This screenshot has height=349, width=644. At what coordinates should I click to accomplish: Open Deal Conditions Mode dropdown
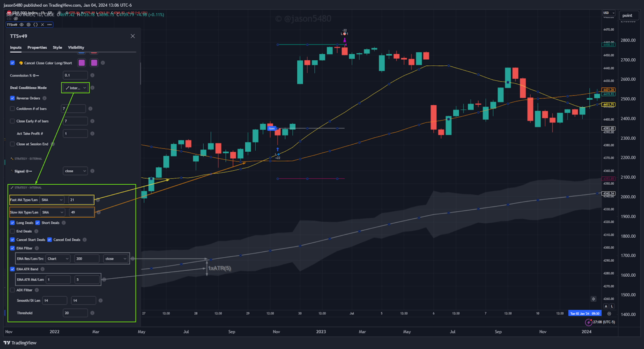tap(75, 88)
